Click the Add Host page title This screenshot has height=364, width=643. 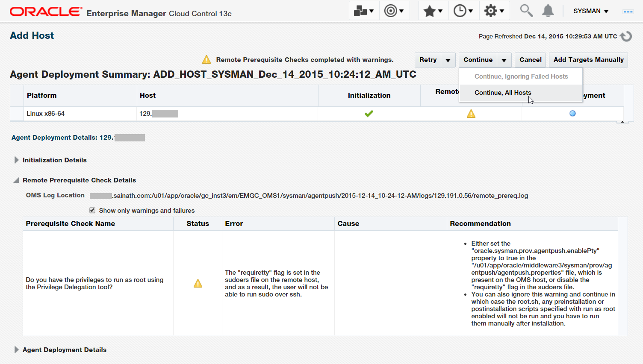[x=32, y=35]
